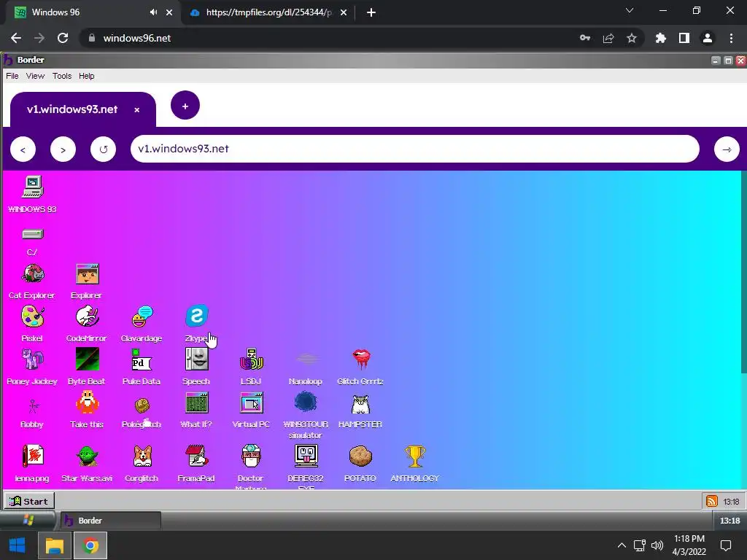This screenshot has width=747, height=560.
Task: Open the WINDOWS 93 computer icon
Action: [32, 187]
